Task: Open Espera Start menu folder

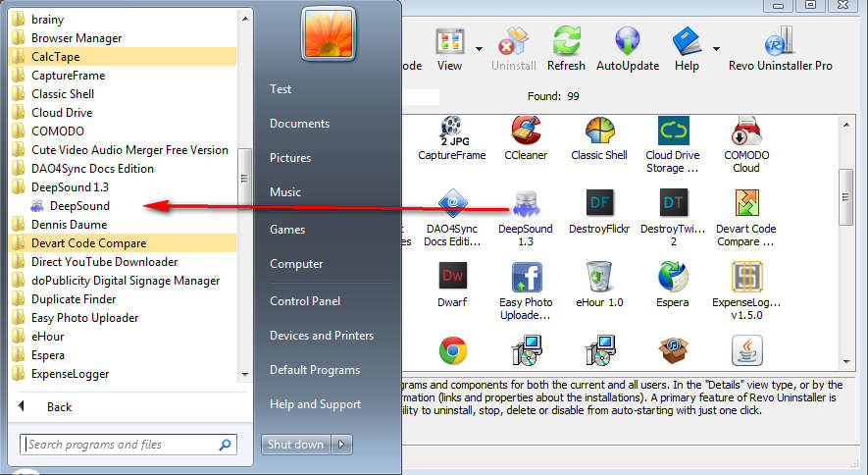Action: coord(48,355)
